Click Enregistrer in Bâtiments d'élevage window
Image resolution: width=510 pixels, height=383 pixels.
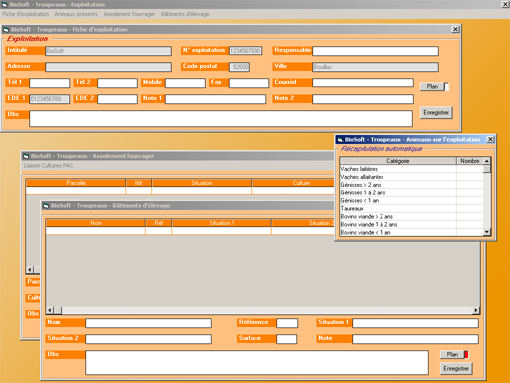pos(456,369)
